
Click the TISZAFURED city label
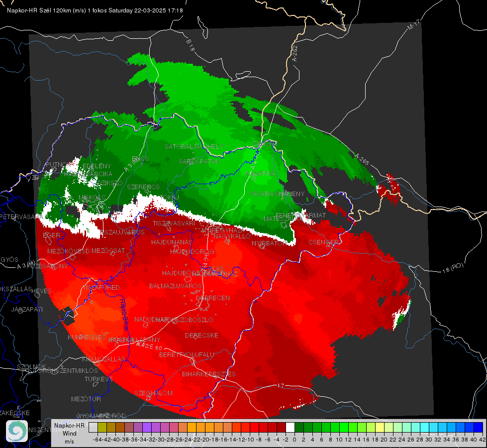point(101,288)
